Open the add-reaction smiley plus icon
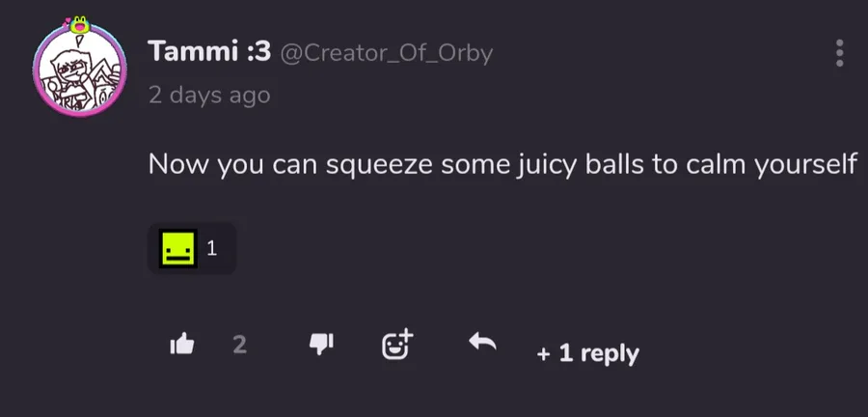 397,345
